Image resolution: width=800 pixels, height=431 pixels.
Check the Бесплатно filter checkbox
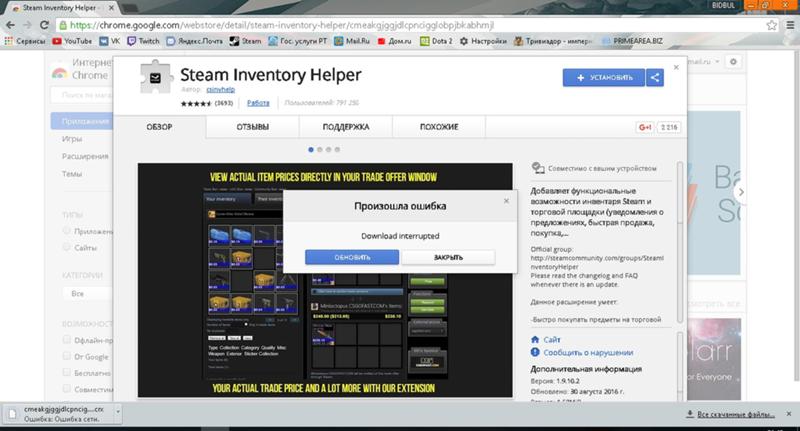(x=66, y=372)
